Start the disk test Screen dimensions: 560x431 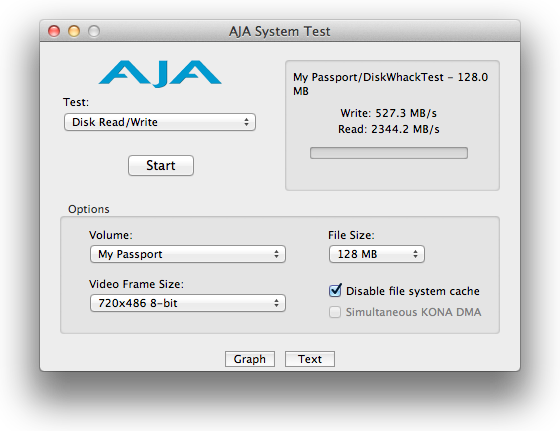(x=161, y=165)
